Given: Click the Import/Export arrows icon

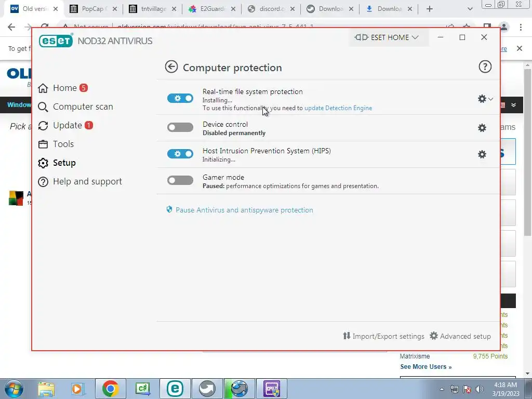Looking at the screenshot, I should tap(347, 336).
